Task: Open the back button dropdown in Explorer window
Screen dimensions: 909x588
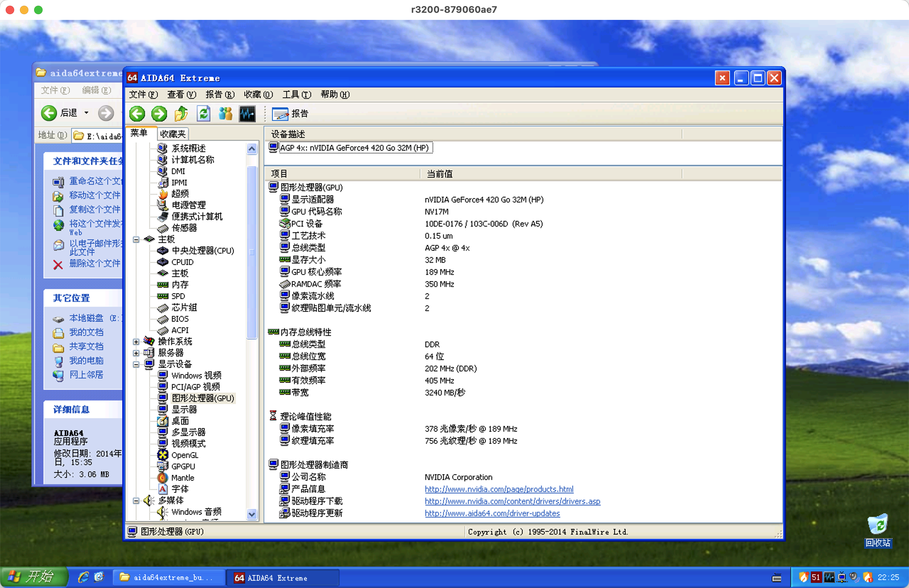Action: point(86,113)
